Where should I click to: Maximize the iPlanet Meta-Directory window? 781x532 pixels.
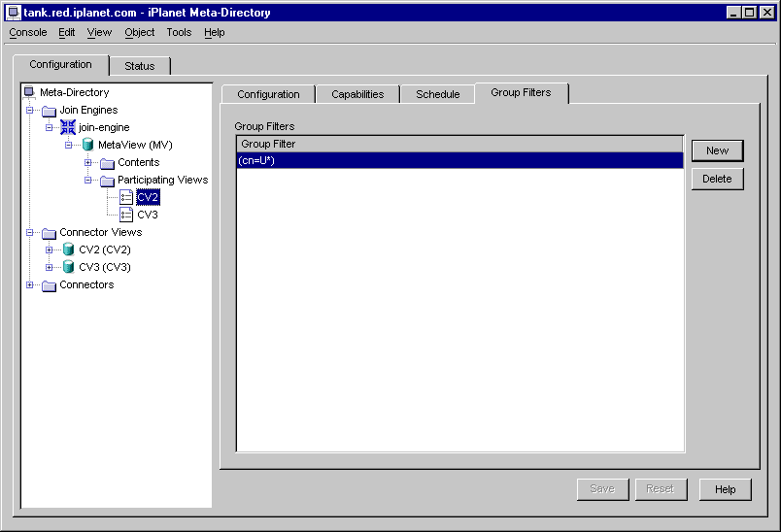[x=750, y=13]
